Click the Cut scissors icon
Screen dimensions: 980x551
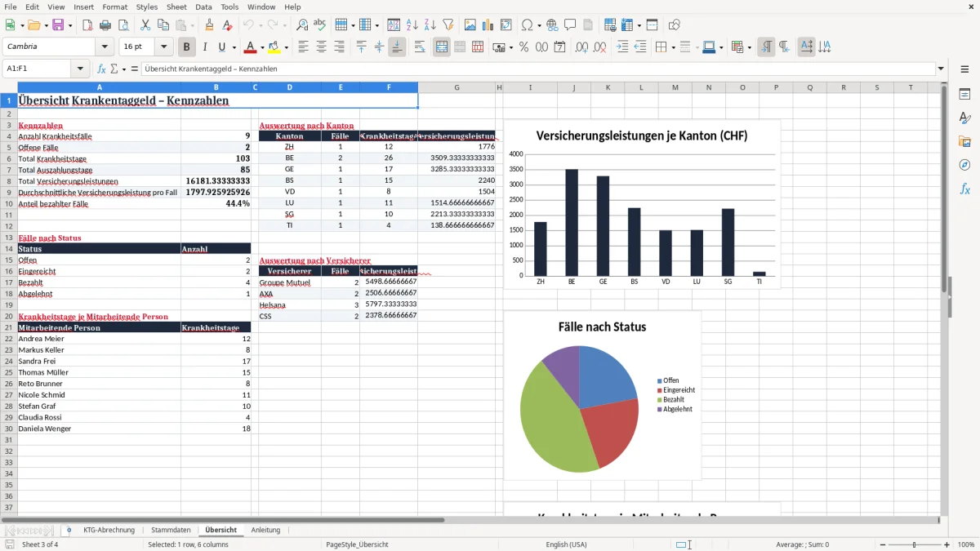(x=145, y=25)
